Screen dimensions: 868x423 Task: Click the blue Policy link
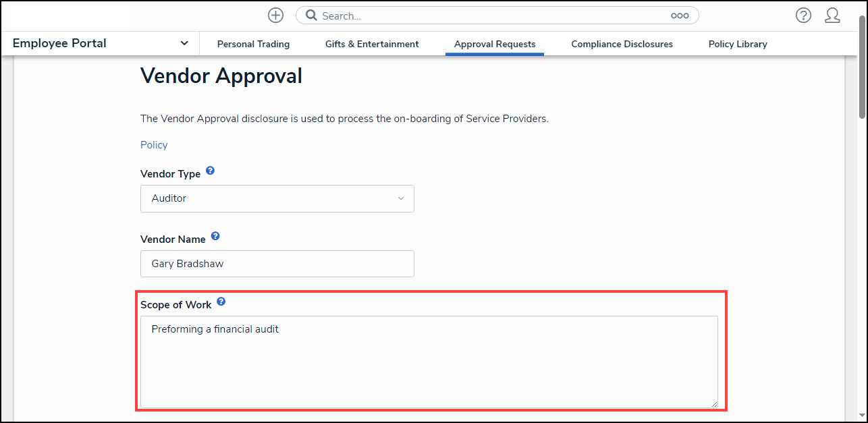pos(154,145)
